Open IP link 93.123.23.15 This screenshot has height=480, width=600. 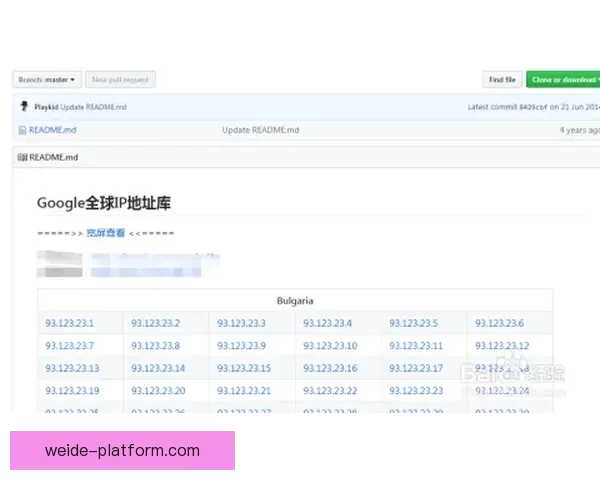244,368
